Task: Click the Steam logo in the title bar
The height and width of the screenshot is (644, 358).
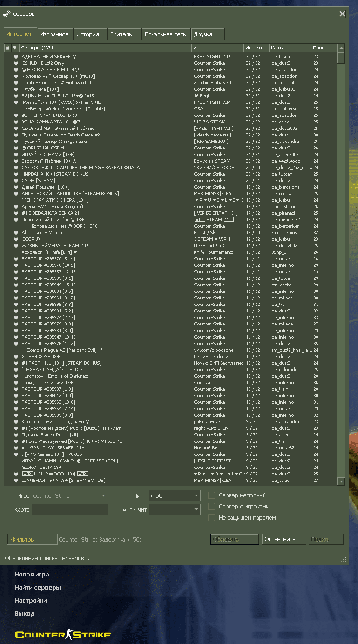Action: 7,14
